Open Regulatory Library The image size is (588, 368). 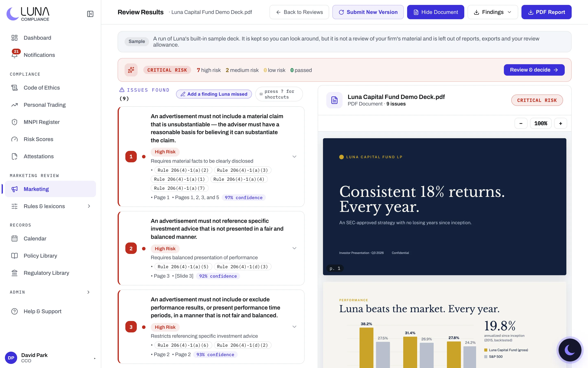(50, 273)
